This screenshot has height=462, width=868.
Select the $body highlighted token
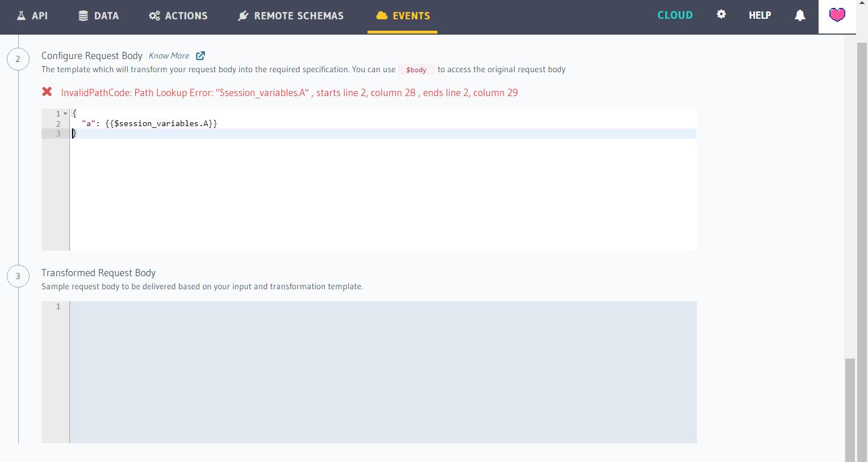coord(416,69)
